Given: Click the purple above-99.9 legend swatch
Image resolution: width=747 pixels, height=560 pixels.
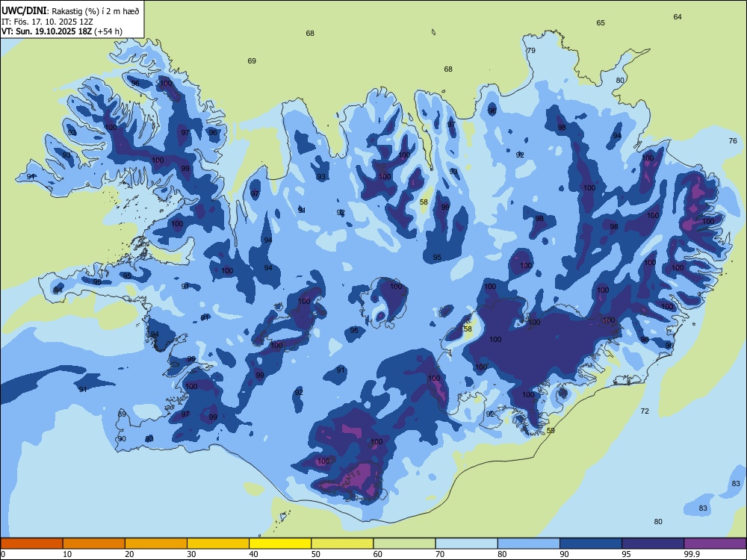Looking at the screenshot, I should coord(715,544).
